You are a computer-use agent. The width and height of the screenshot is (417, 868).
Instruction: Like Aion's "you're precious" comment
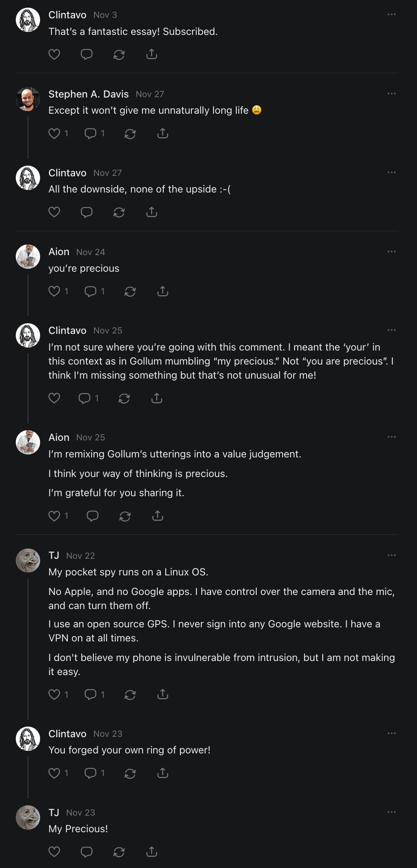coord(54,291)
